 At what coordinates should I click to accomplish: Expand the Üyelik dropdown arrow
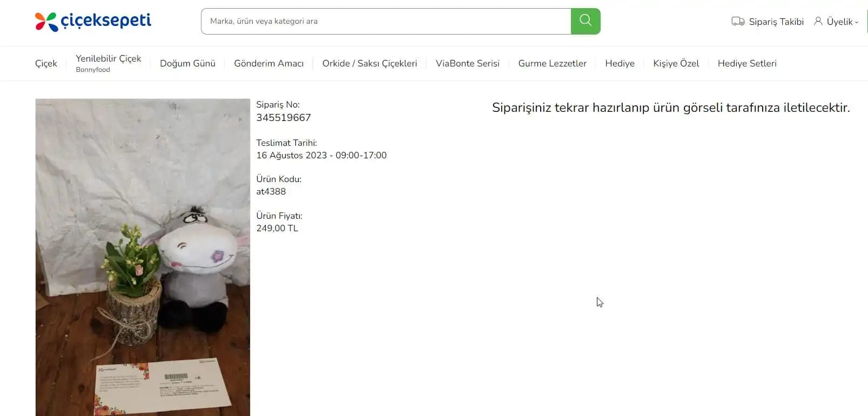point(857,22)
